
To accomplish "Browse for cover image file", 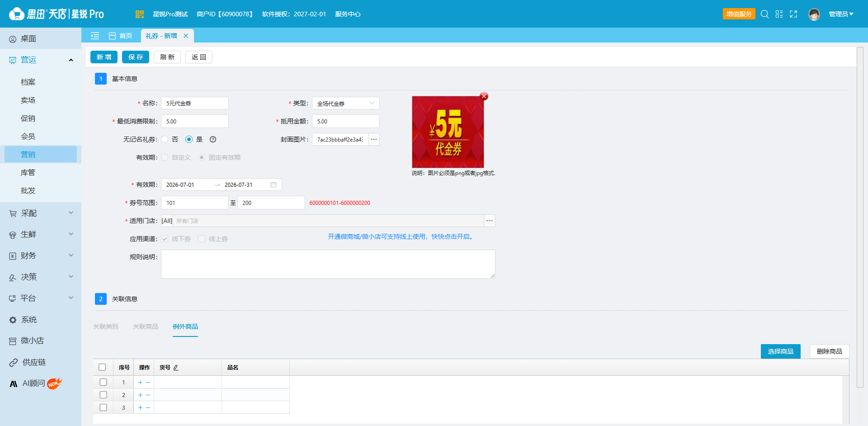I will [374, 139].
